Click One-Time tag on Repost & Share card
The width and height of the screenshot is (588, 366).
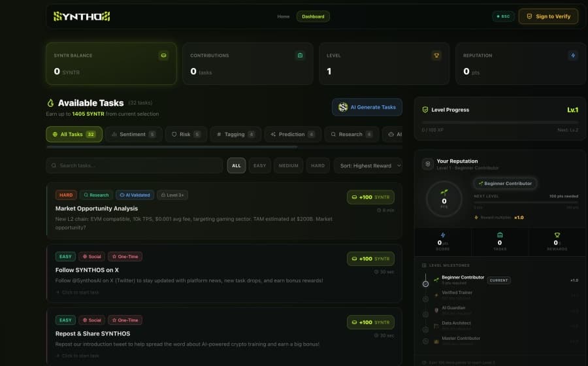pos(125,320)
